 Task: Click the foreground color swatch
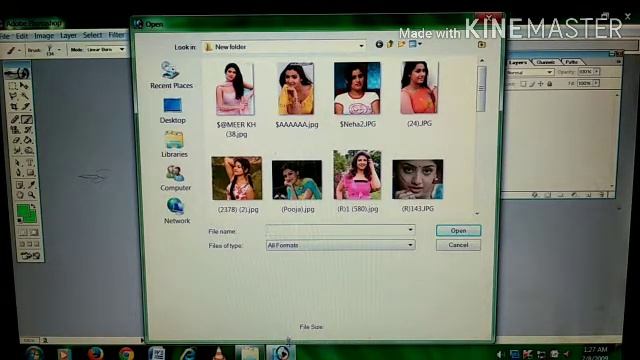click(x=22, y=209)
